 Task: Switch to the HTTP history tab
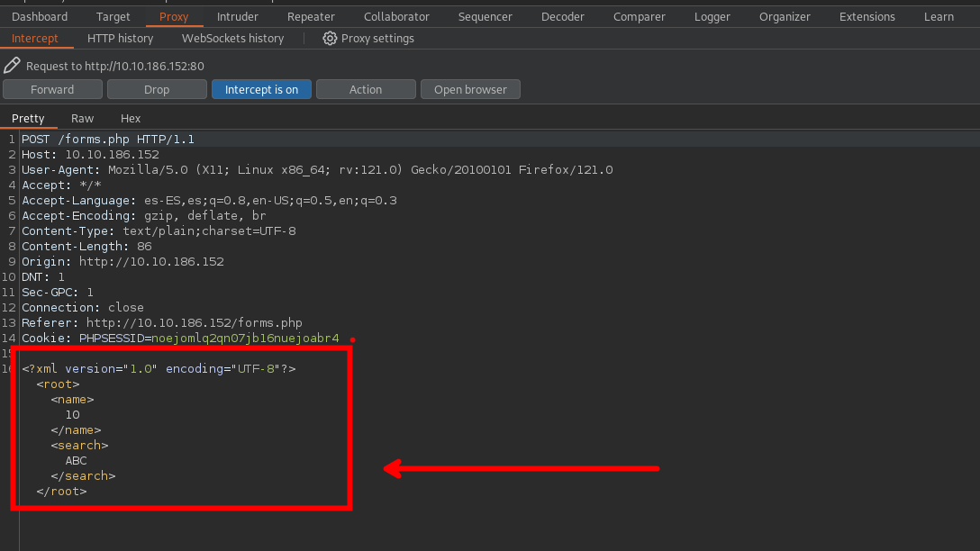(x=120, y=39)
